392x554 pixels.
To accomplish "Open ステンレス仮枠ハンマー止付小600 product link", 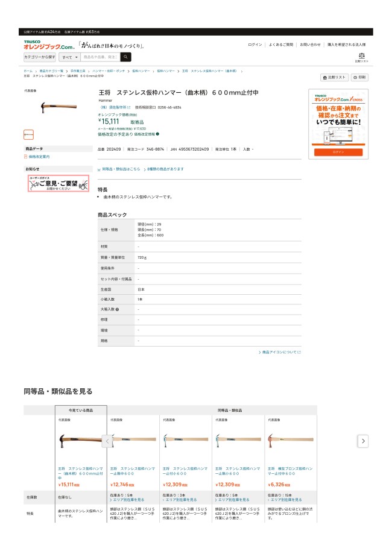I will point(185,471).
